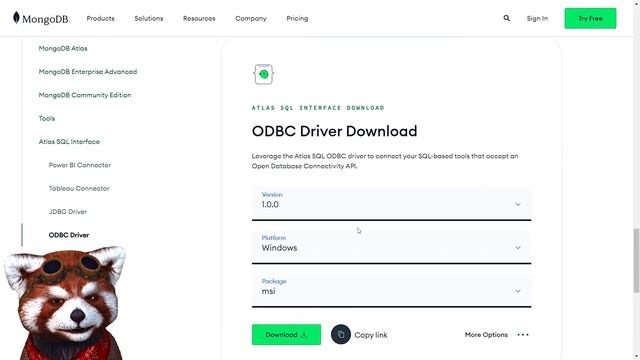Open the More Options ellipsis icon

pos(523,335)
